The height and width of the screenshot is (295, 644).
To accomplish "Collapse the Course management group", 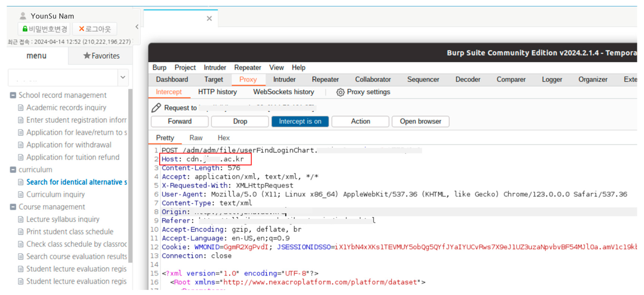I will (13, 207).
